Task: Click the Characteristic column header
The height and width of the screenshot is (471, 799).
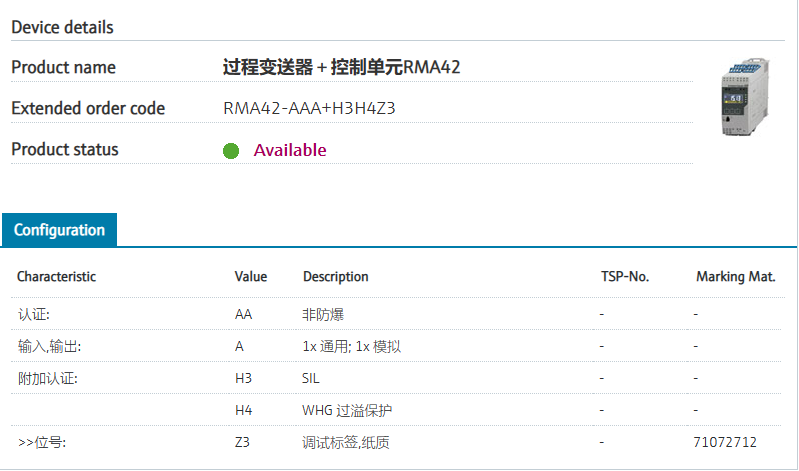Action: tap(57, 276)
